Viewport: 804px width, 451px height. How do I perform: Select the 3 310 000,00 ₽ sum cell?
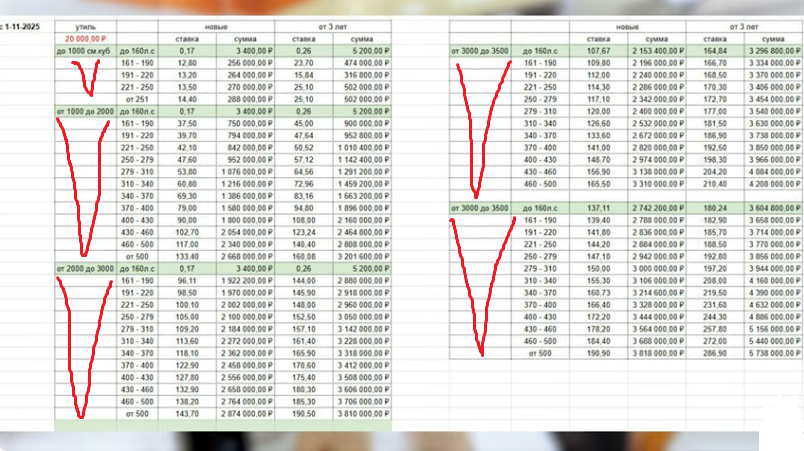(657, 184)
